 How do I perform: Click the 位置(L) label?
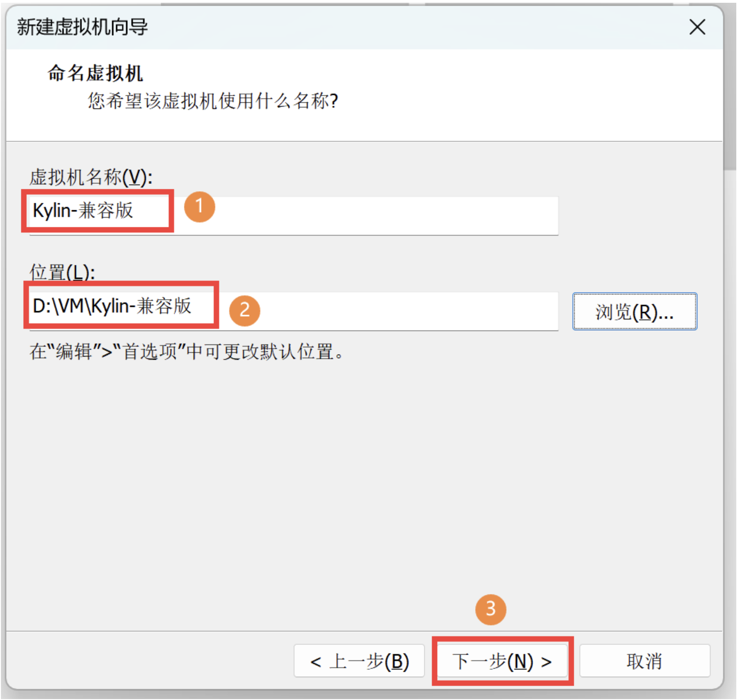pyautogui.click(x=62, y=272)
